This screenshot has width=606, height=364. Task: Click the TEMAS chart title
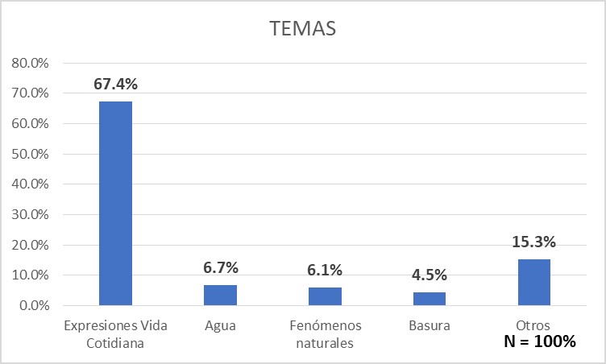coord(302,29)
